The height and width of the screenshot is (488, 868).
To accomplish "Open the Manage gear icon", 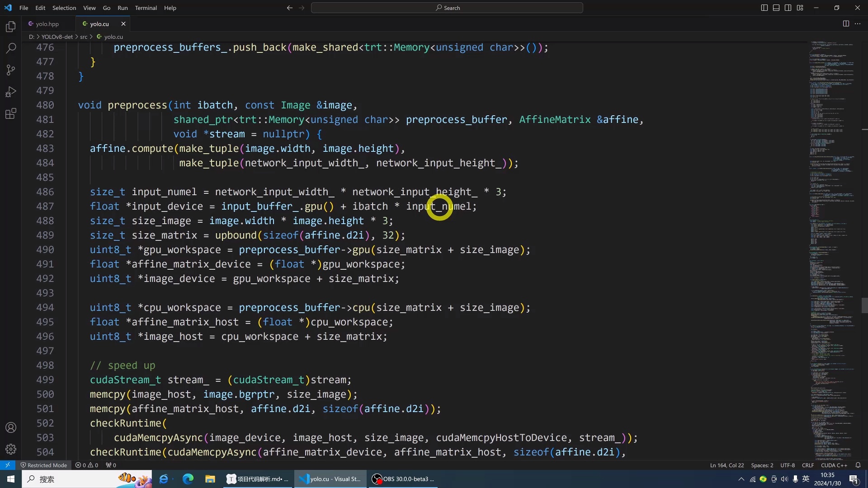I will tap(11, 449).
